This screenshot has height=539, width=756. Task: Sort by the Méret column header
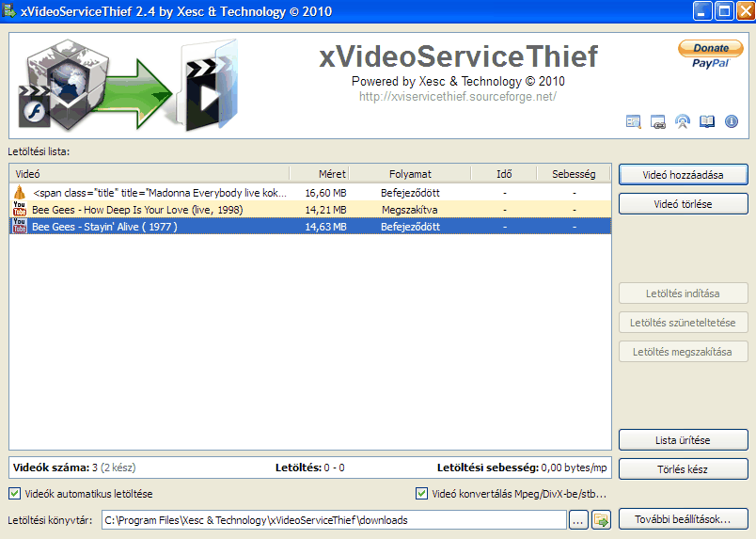tap(319, 174)
